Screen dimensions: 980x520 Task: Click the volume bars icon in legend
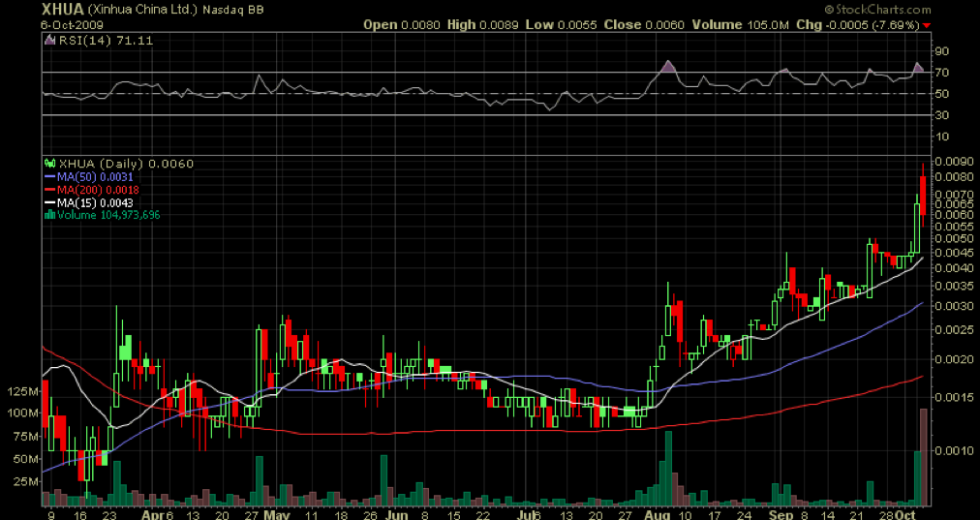click(50, 214)
